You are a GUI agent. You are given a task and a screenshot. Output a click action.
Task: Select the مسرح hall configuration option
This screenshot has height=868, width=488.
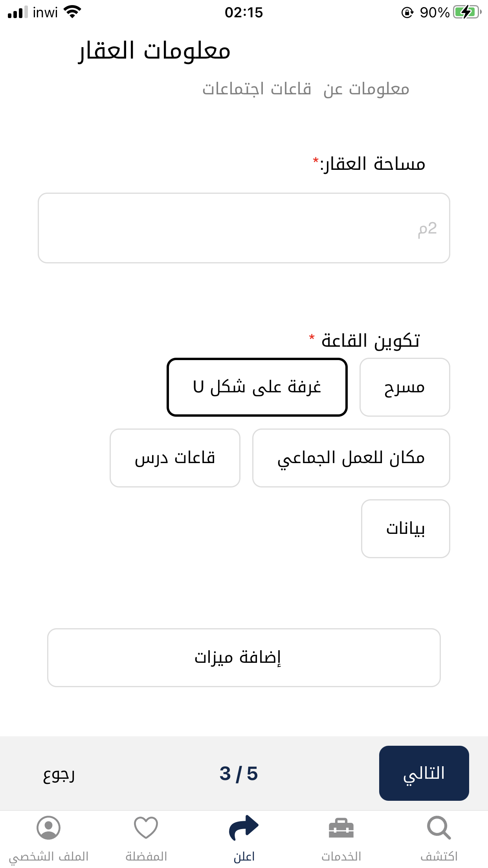pos(405,387)
